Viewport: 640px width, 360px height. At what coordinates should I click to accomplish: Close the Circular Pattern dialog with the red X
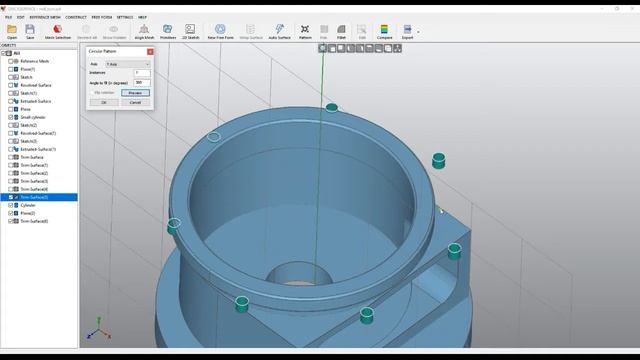(150, 51)
